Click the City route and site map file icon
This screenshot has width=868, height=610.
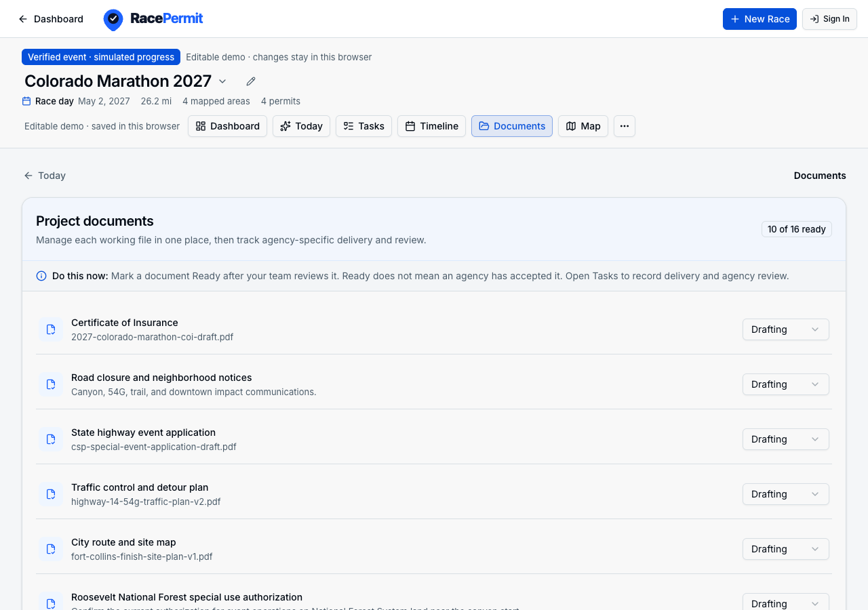[51, 549]
